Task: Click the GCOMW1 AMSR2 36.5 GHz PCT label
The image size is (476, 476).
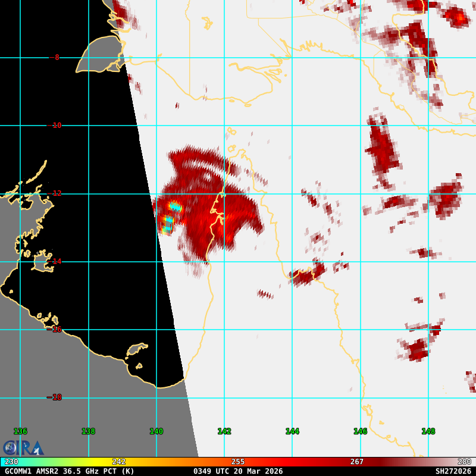Action: [70, 471]
